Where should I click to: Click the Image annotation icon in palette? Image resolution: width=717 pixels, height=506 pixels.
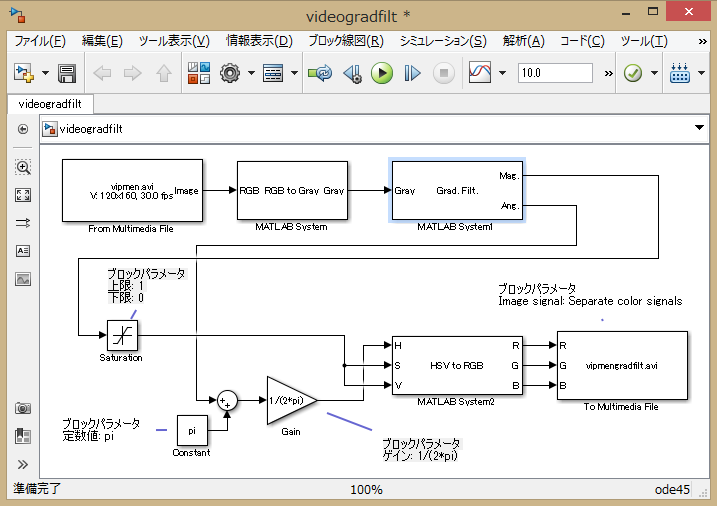click(23, 279)
